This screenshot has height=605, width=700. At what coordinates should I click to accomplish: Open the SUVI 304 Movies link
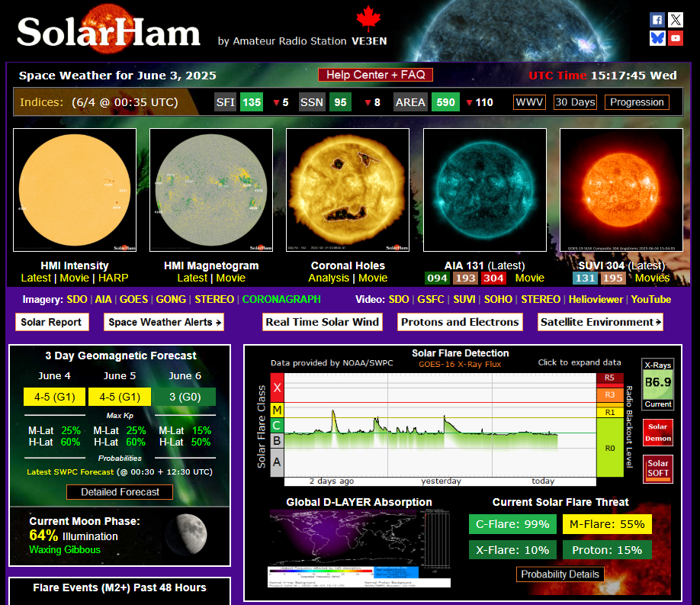652,278
